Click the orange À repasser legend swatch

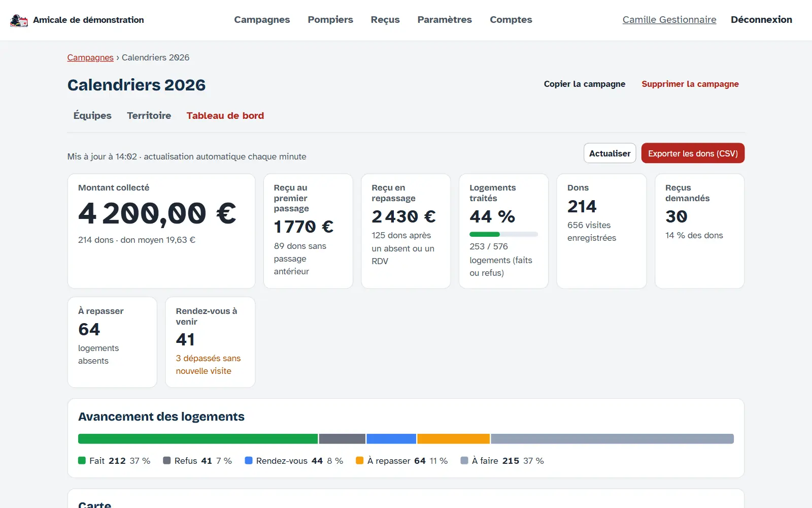click(x=360, y=461)
